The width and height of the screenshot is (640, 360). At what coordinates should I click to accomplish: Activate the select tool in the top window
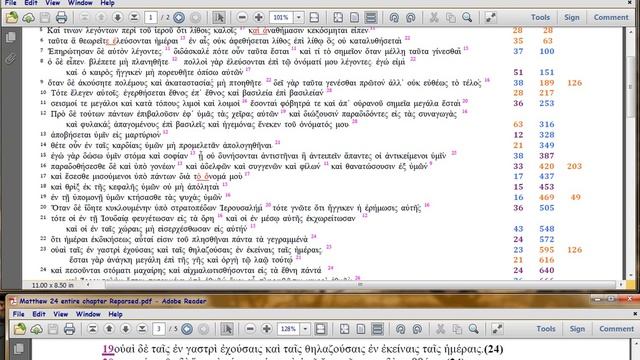(219, 18)
